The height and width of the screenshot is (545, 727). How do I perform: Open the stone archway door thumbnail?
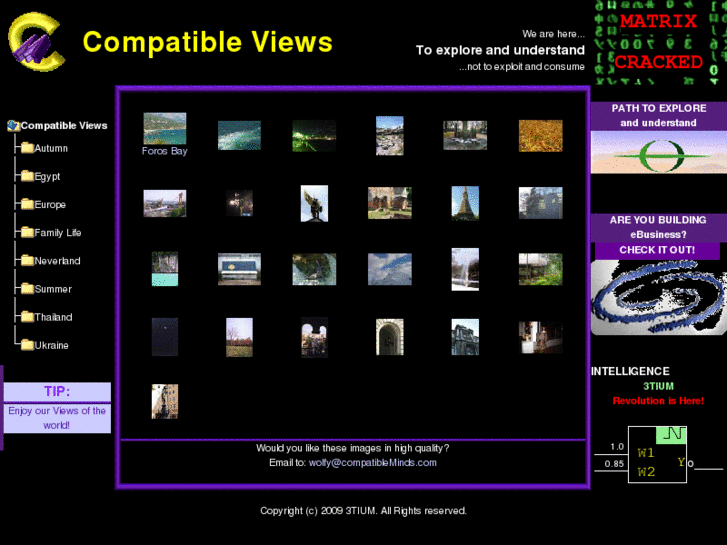point(389,337)
